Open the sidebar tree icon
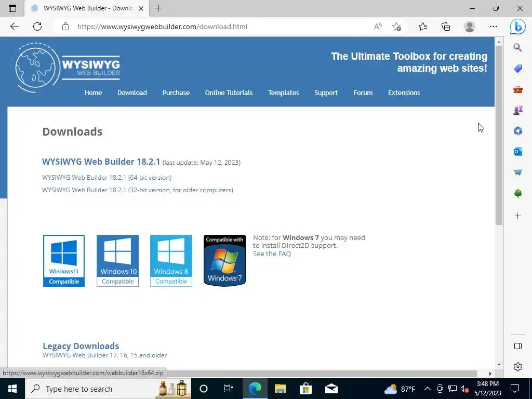This screenshot has width=532, height=399. tap(518, 193)
